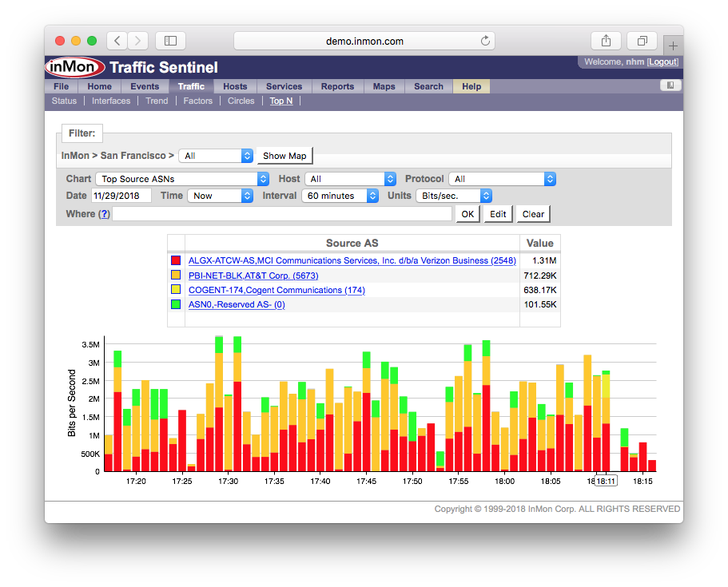Open the Time dropdown set to Now
728x587 pixels.
click(x=220, y=196)
